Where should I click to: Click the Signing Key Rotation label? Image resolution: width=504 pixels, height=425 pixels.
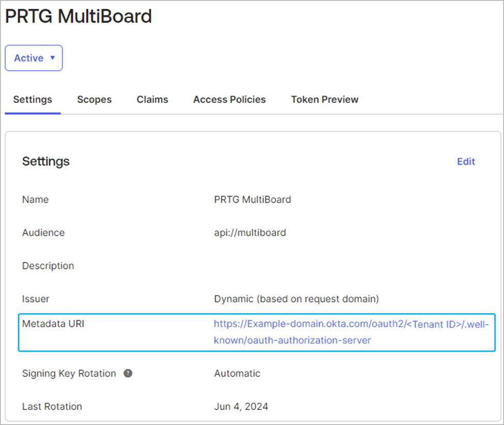coord(69,374)
